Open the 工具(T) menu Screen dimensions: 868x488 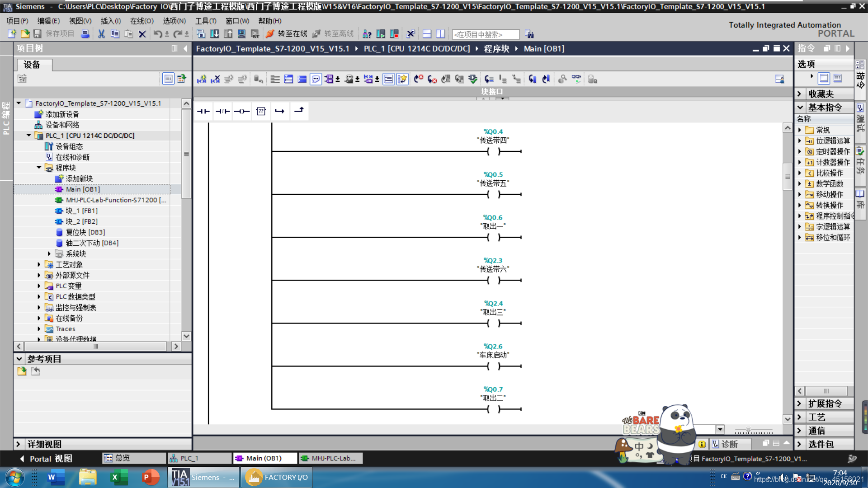point(206,21)
